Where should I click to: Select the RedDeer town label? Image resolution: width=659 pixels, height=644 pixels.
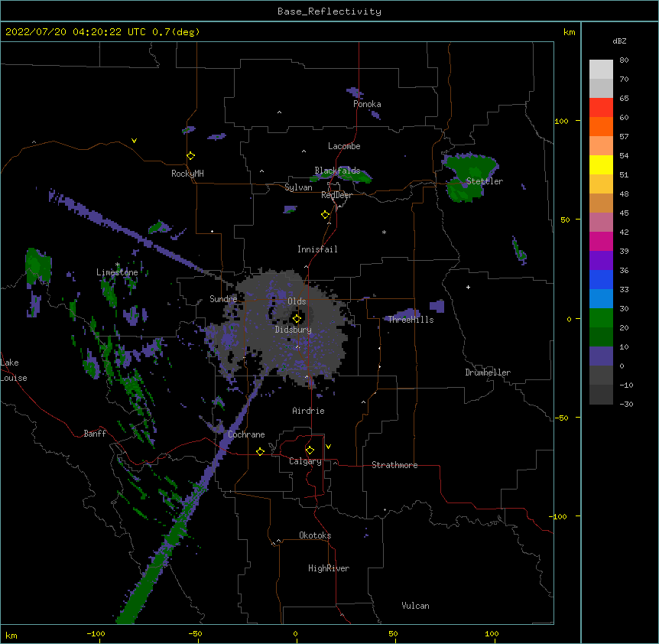pyautogui.click(x=336, y=195)
